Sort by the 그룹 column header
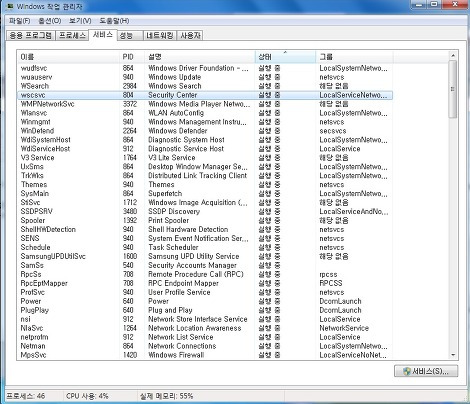The image size is (470, 404). 355,57
